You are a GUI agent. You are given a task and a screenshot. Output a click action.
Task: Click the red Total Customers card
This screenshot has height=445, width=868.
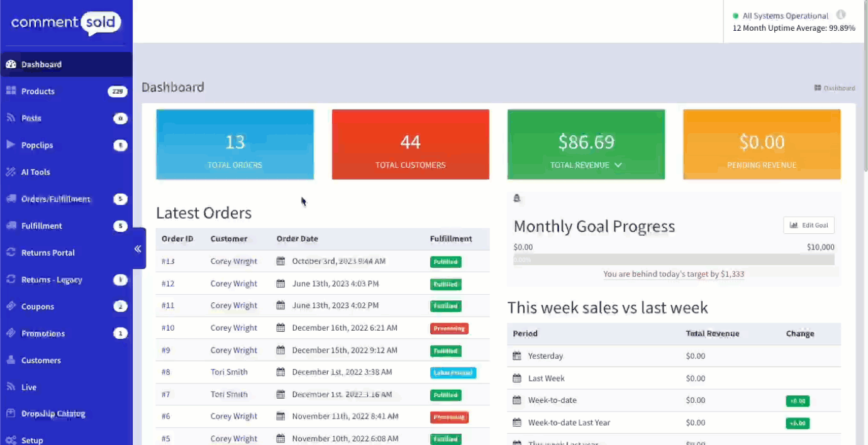[410, 145]
